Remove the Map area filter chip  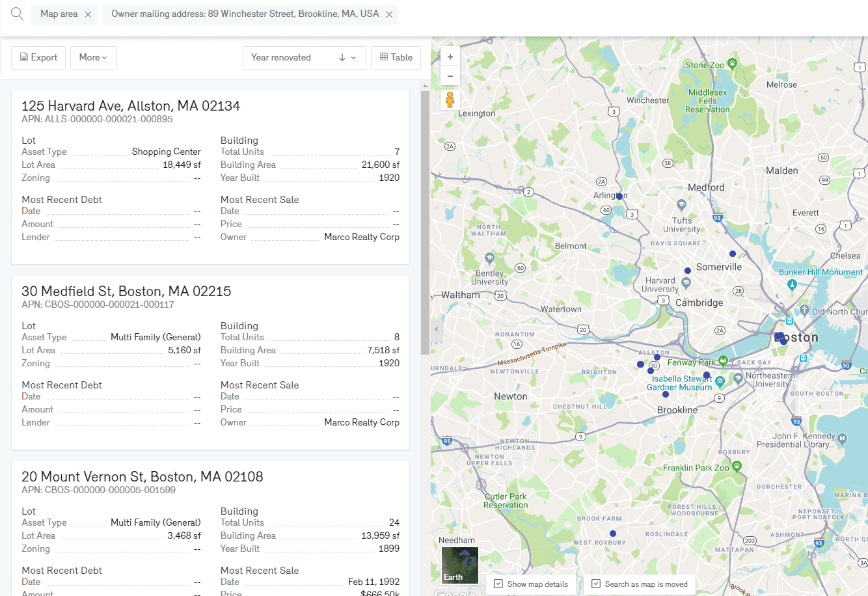point(88,14)
